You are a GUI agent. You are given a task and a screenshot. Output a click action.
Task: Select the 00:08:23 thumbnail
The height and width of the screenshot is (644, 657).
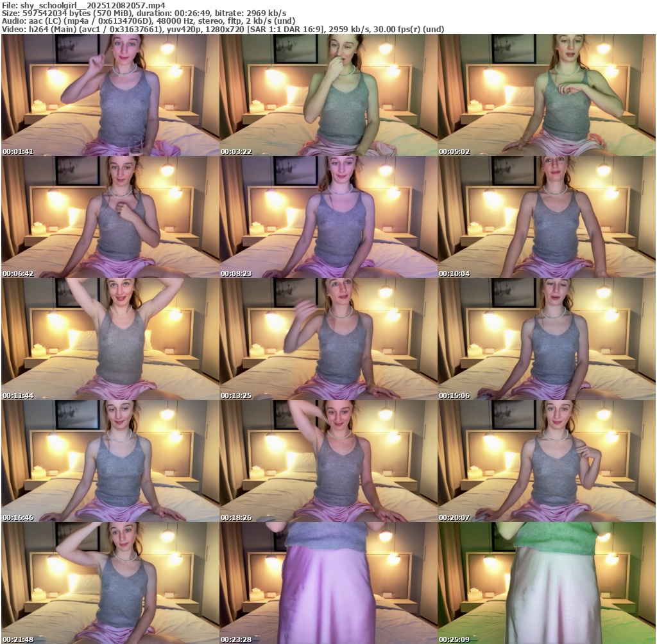[328, 217]
